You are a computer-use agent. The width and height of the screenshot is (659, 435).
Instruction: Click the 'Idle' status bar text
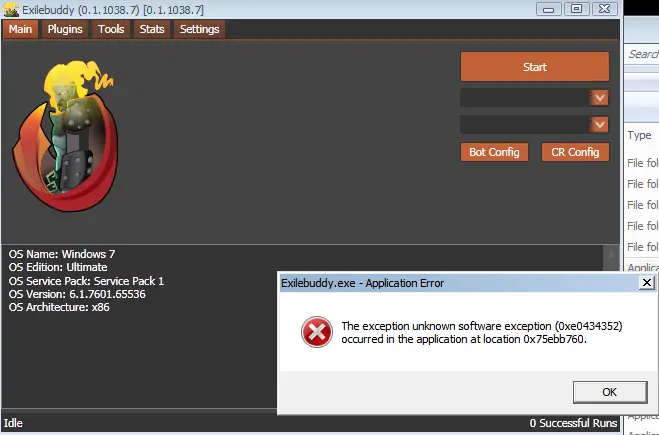[13, 423]
